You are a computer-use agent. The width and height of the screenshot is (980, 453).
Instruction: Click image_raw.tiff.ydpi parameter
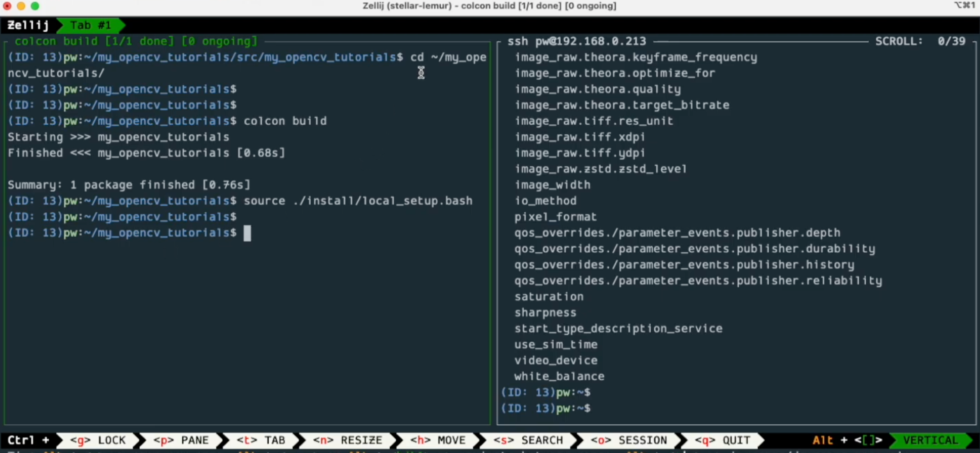coord(580,153)
